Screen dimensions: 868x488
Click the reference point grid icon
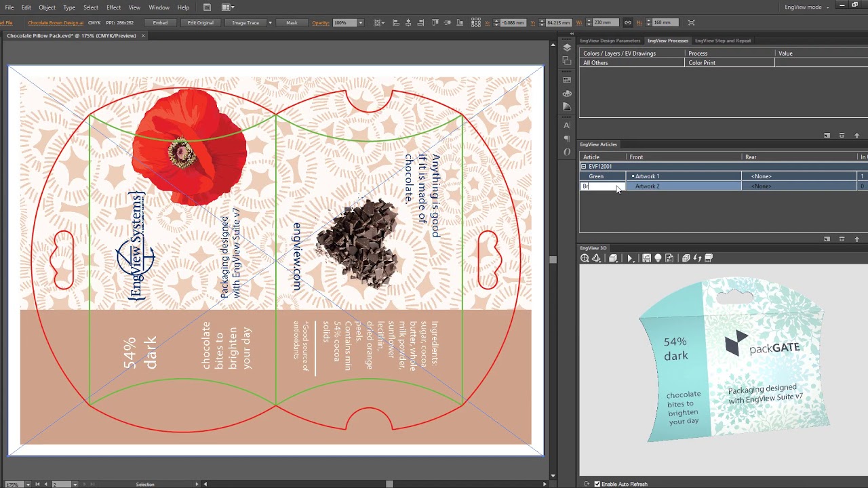click(x=475, y=22)
